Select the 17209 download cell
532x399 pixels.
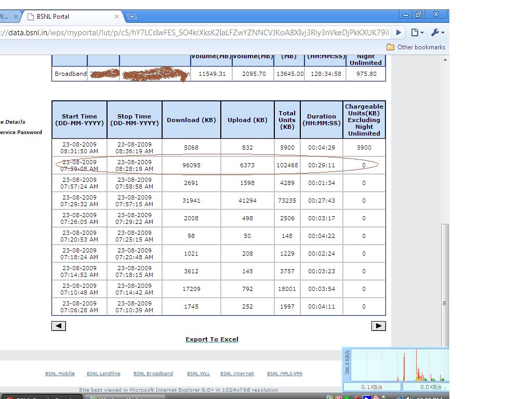[191, 289]
